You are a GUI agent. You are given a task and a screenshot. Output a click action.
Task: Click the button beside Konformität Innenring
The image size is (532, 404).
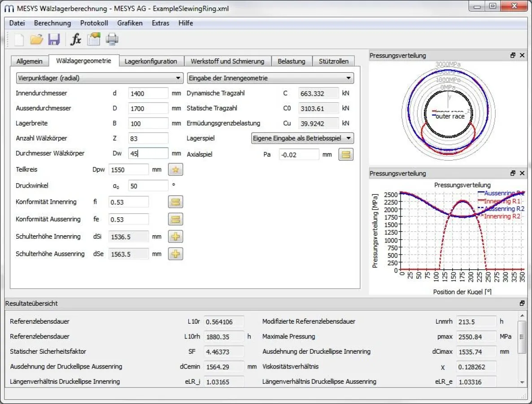[175, 202]
